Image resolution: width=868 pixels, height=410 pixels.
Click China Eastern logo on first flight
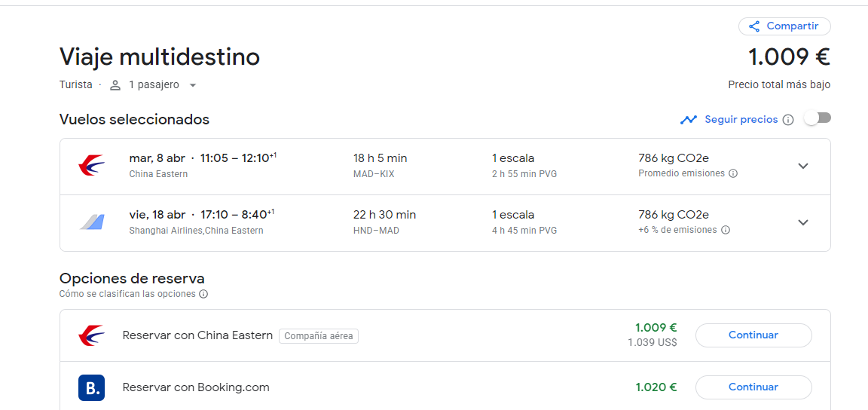91,167
